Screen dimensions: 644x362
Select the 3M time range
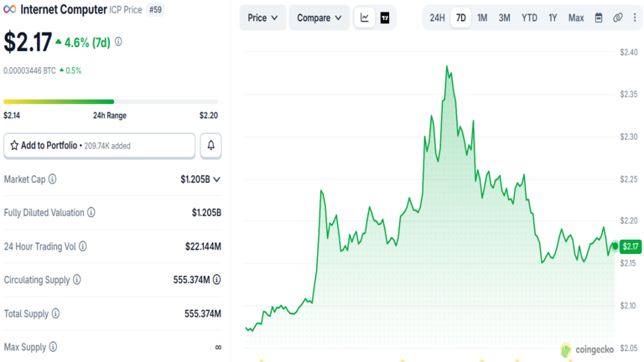(504, 18)
